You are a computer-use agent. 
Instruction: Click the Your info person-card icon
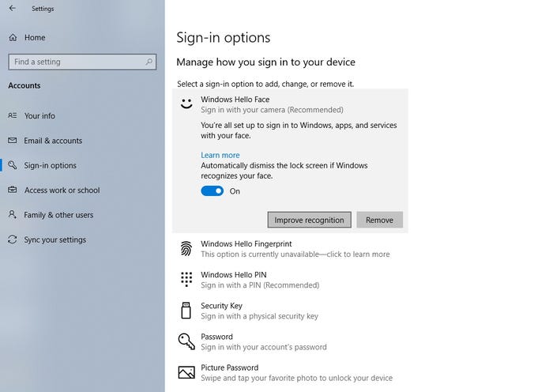click(x=13, y=115)
